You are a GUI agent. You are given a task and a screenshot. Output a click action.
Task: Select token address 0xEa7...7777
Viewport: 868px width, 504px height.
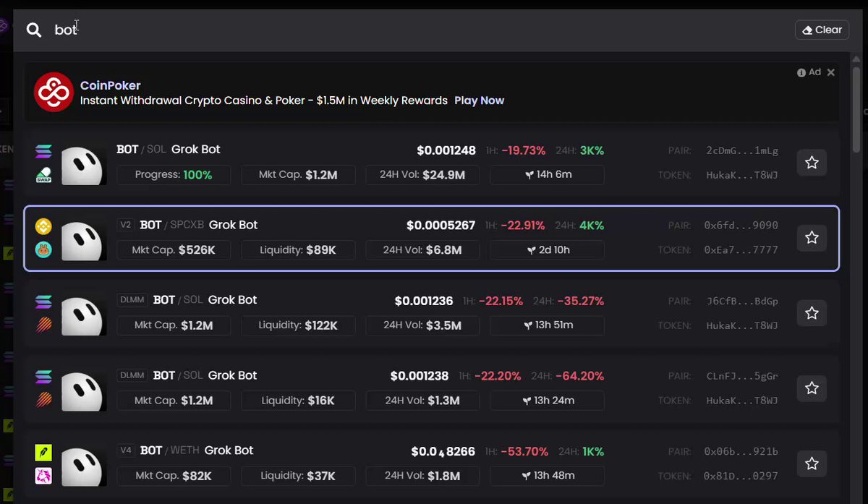pos(742,249)
